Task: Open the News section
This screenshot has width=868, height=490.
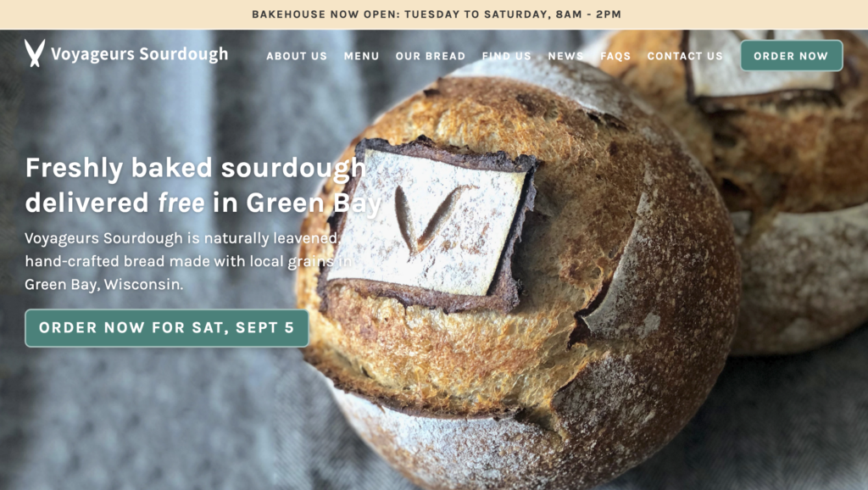Action: 565,56
